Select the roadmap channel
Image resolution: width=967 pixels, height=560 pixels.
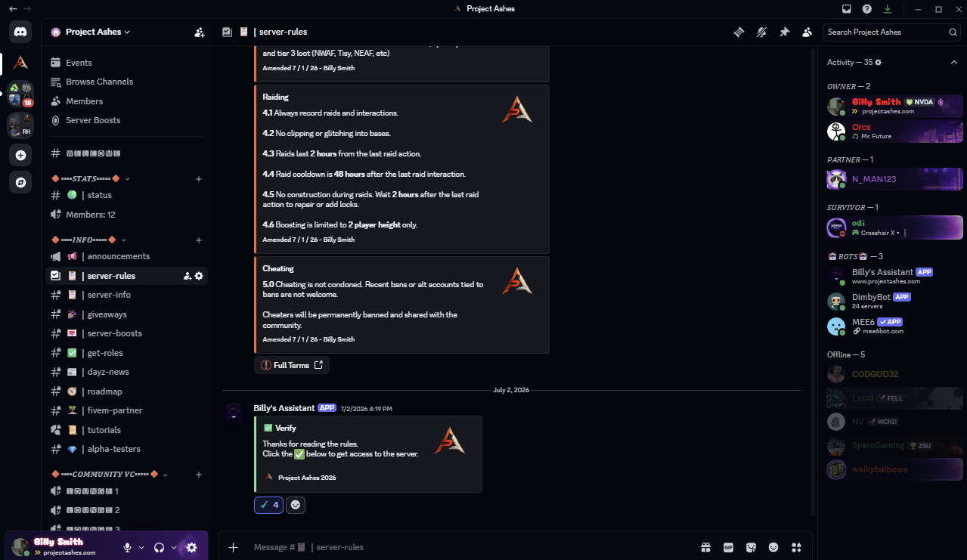tap(126, 391)
